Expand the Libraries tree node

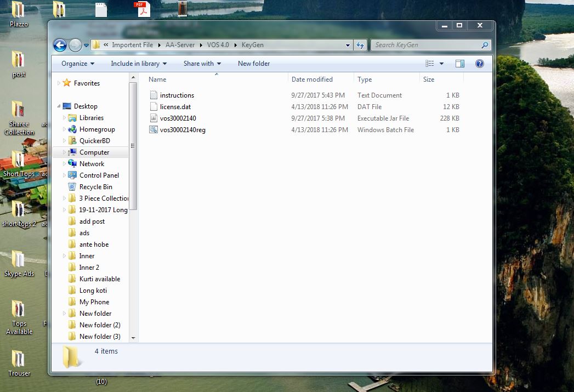point(64,117)
